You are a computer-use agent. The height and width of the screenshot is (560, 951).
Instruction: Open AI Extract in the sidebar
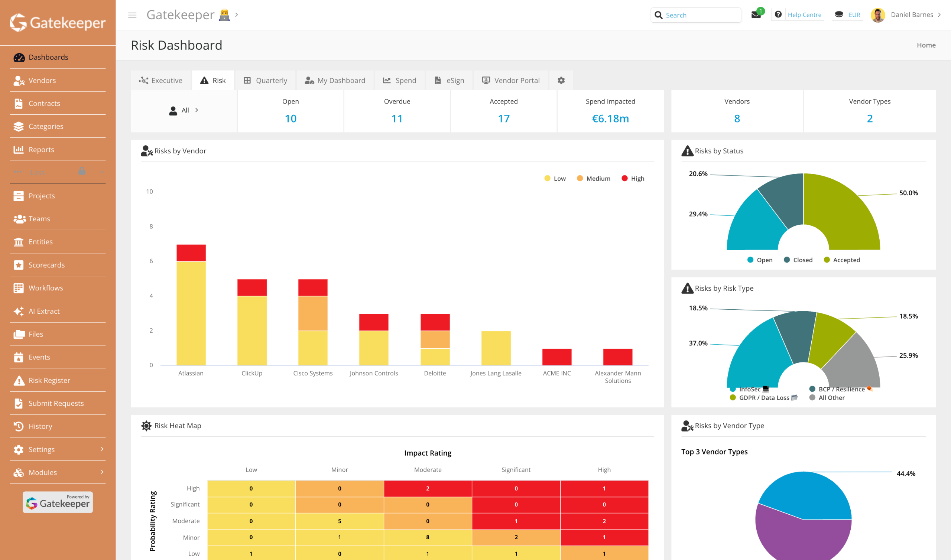click(44, 311)
